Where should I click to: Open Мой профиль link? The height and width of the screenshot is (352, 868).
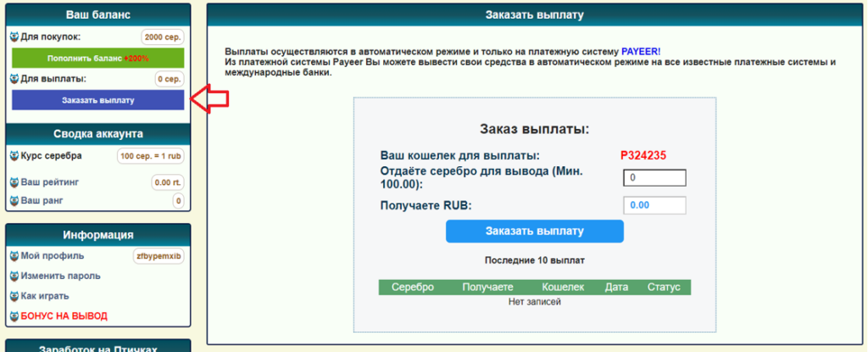[x=53, y=255]
